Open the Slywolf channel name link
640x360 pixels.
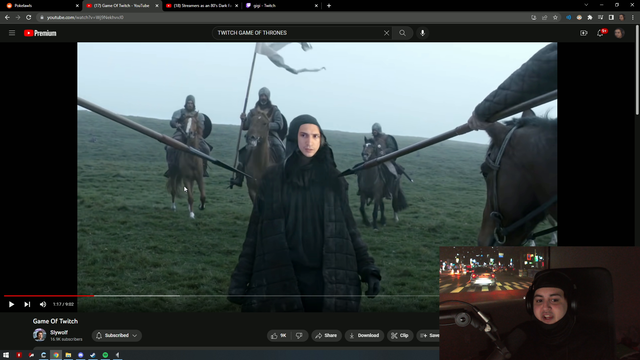click(x=59, y=332)
